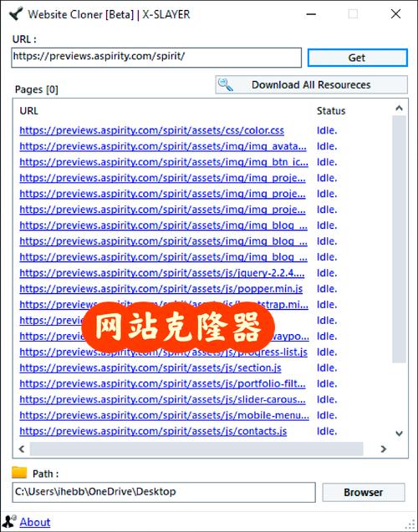Click the Browser button to choose path

coord(364,492)
